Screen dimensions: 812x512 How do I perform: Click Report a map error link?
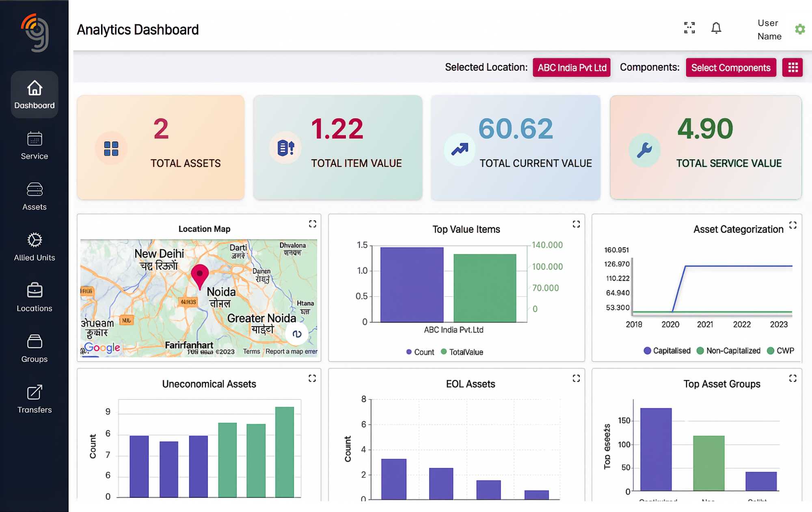291,351
